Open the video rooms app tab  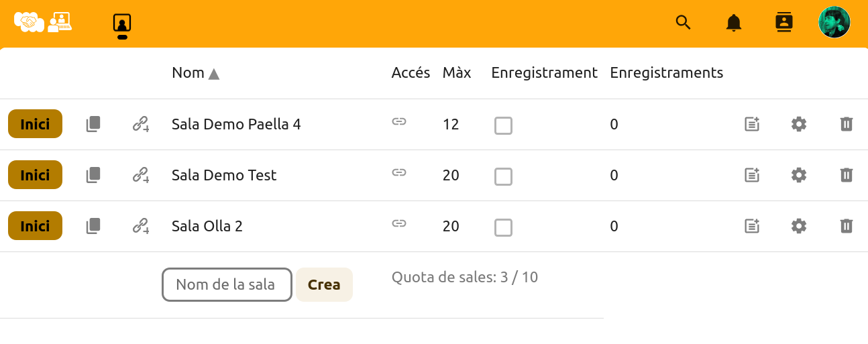click(x=122, y=23)
